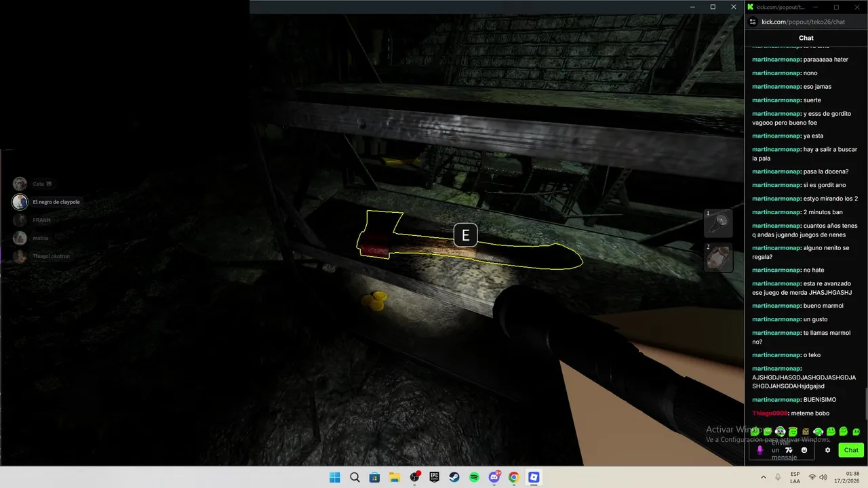Click the system tray microphone icon
The image size is (868, 488).
pos(778,477)
